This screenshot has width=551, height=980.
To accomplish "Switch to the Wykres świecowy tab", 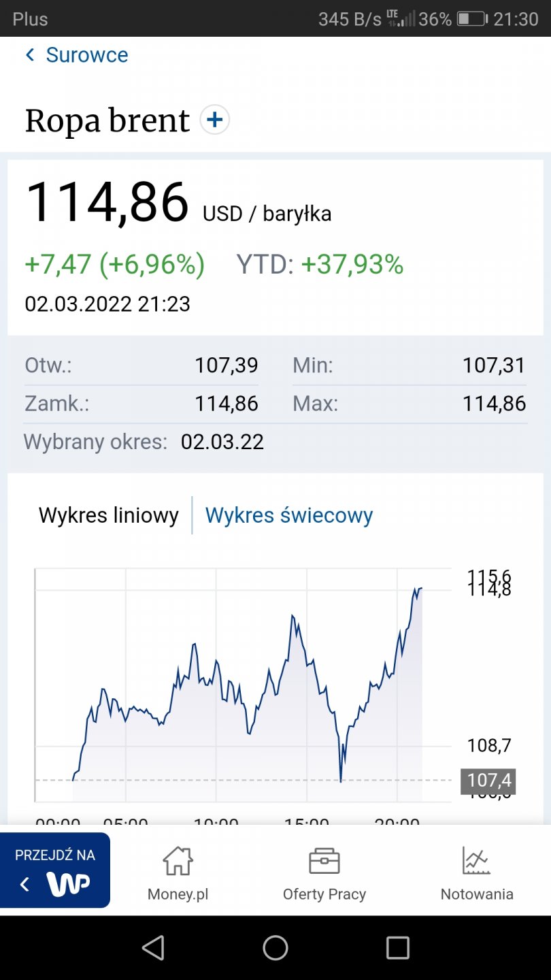I will [289, 515].
